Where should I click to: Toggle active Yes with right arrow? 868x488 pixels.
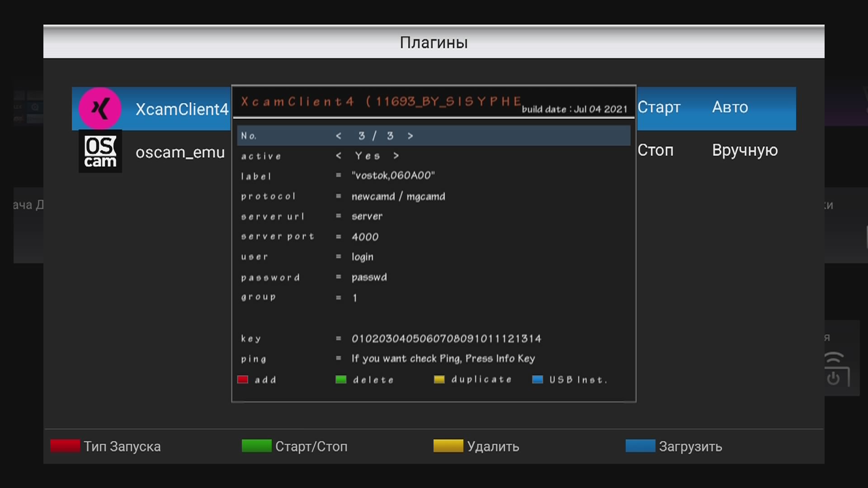396,156
